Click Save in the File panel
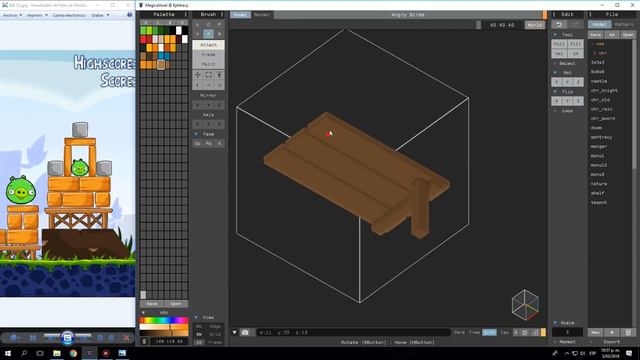Screen dimensions: 640x360 [x=596, y=35]
